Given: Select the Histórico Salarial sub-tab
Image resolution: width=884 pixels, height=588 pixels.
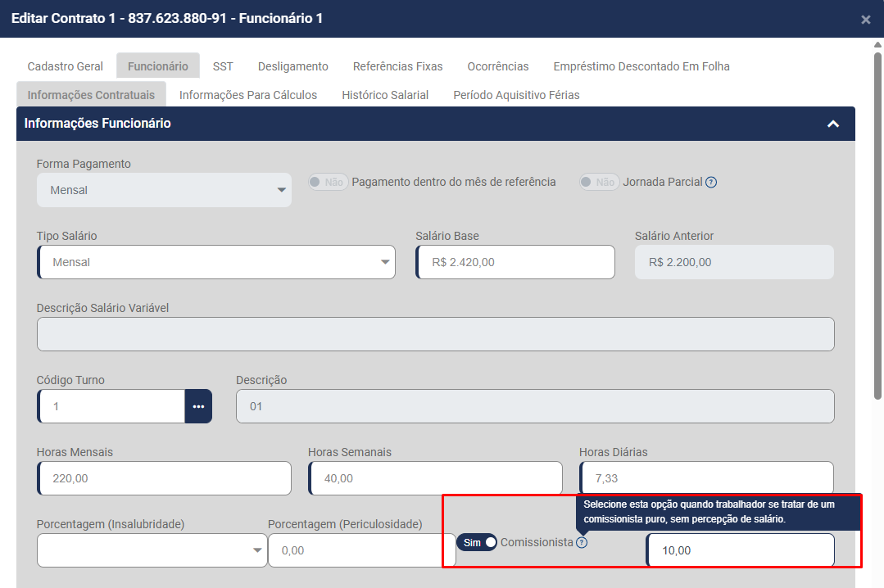Looking at the screenshot, I should (385, 95).
